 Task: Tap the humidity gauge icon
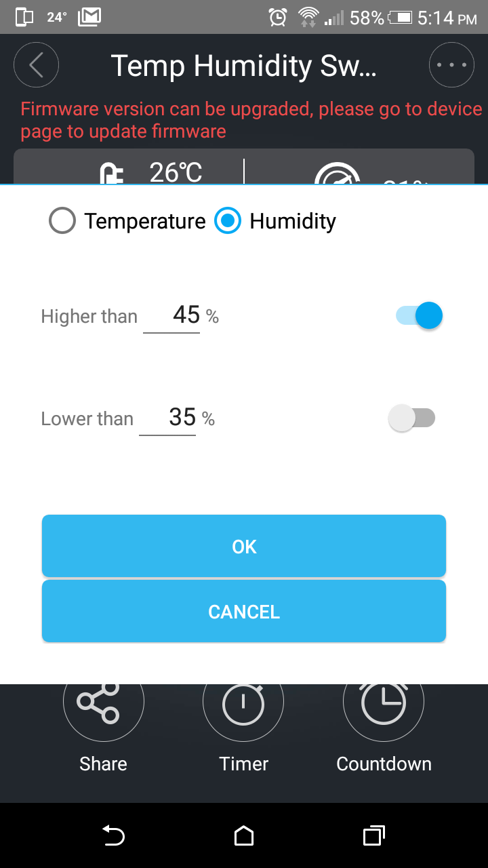tap(338, 174)
